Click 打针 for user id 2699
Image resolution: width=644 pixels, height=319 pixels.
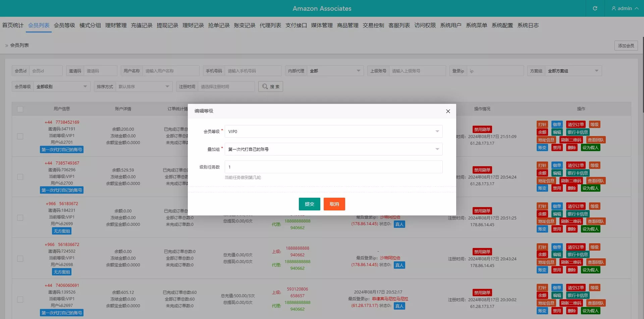[x=542, y=206]
